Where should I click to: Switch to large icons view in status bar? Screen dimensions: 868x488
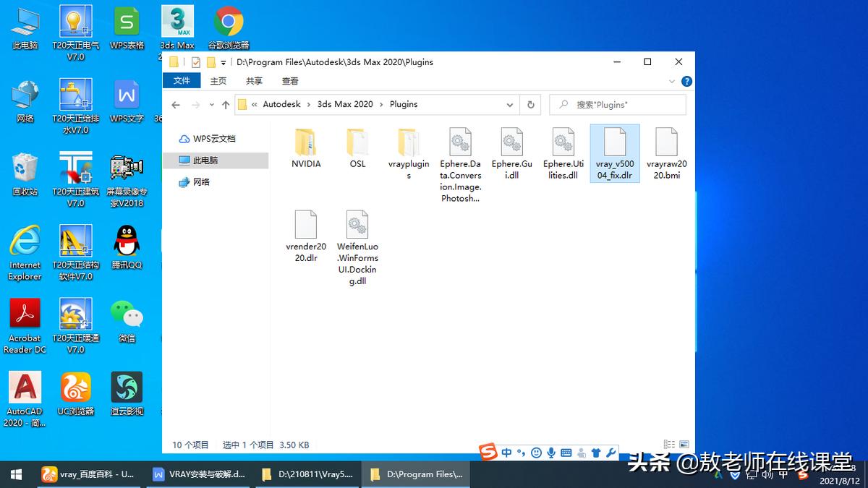(x=681, y=445)
